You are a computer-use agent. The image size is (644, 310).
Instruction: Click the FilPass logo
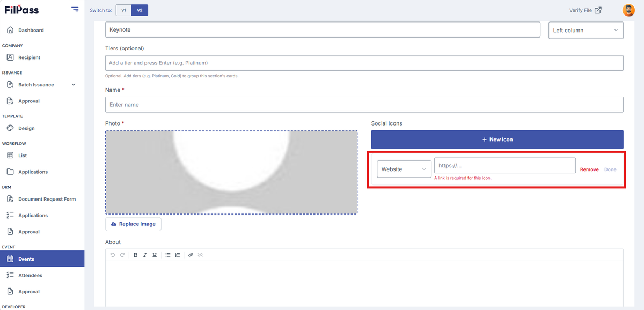[21, 10]
